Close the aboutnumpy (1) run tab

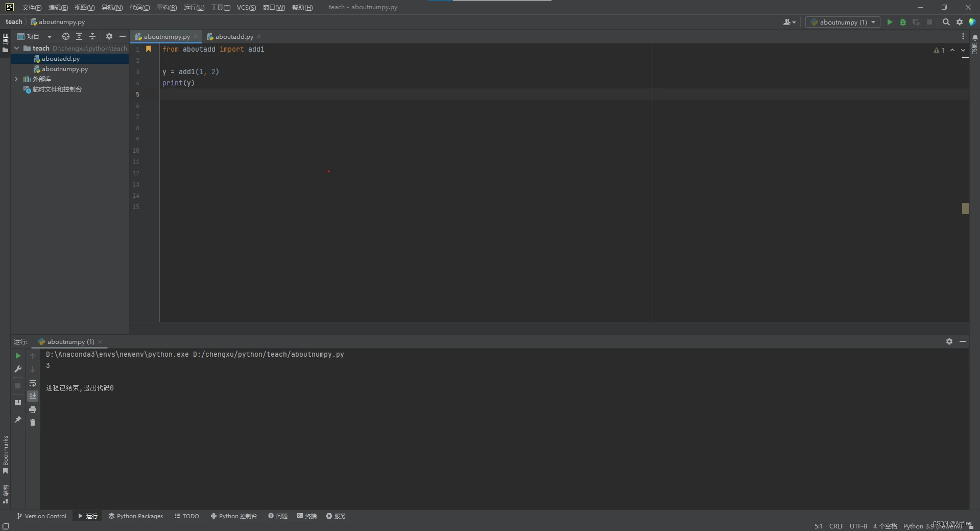[100, 342]
